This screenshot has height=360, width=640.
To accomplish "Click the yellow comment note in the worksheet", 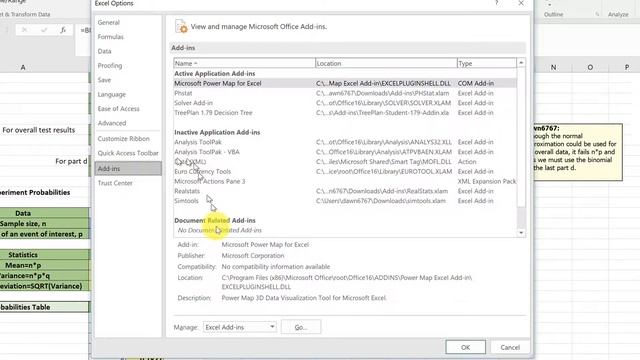I will click(578, 152).
